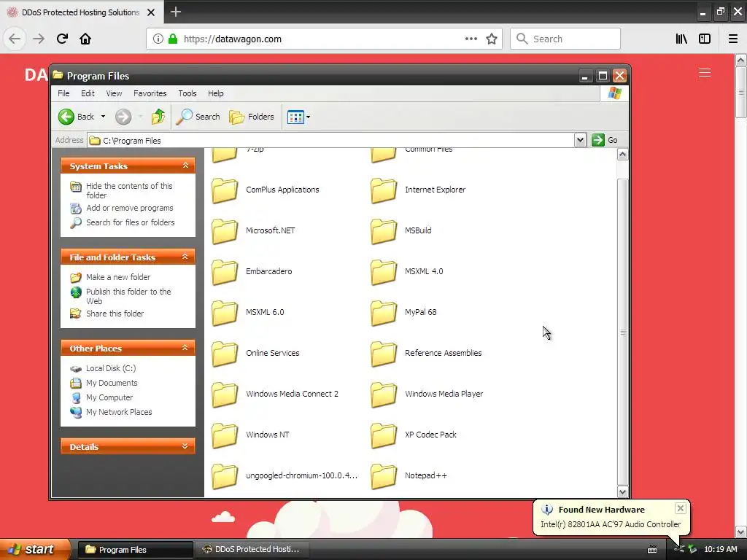The width and height of the screenshot is (747, 560).
Task: Collapse the Other Places panel
Action: point(185,348)
